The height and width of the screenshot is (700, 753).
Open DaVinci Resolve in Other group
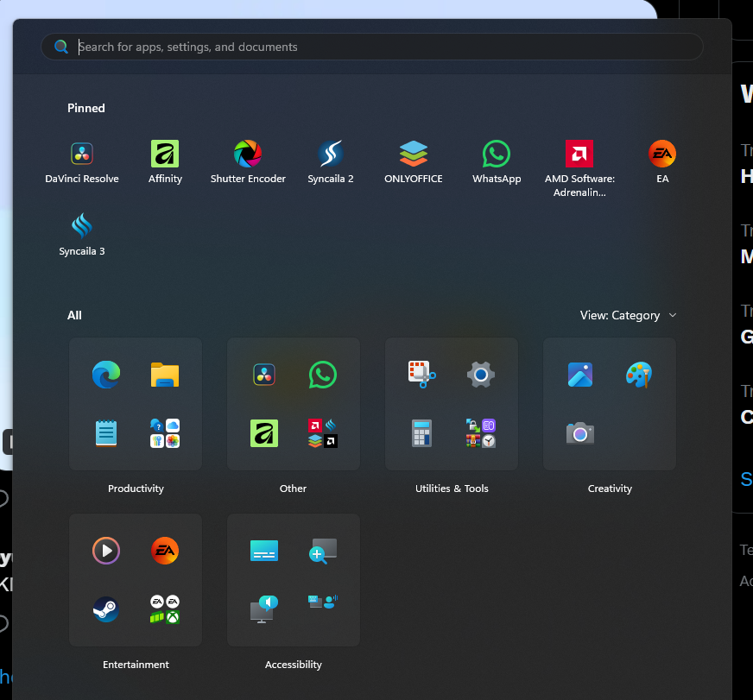point(264,375)
